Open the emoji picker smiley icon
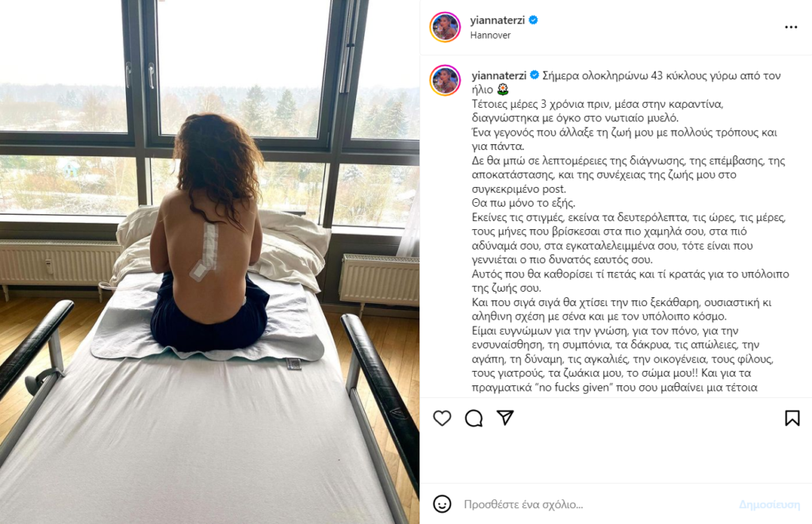This screenshot has height=524, width=812. [442, 504]
